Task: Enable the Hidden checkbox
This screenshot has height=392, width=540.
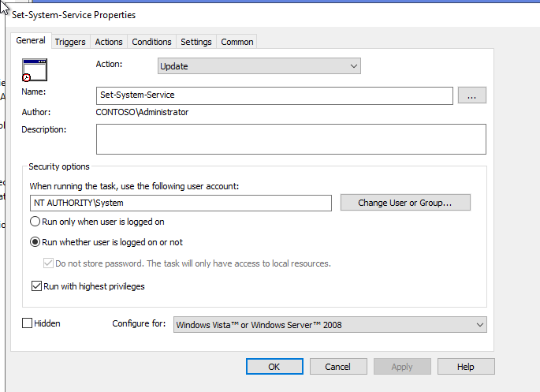Action: coord(28,323)
